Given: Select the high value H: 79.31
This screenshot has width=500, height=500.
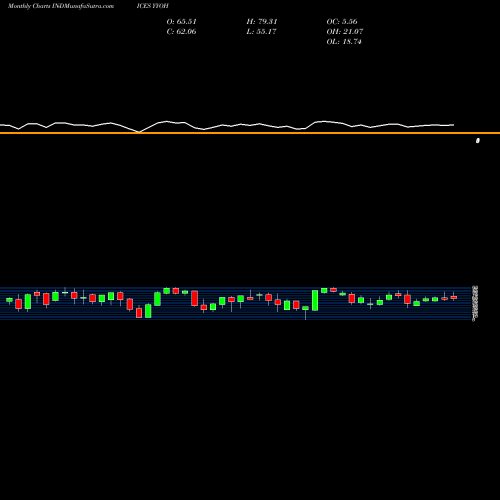Looking at the screenshot, I should click(x=262, y=21).
